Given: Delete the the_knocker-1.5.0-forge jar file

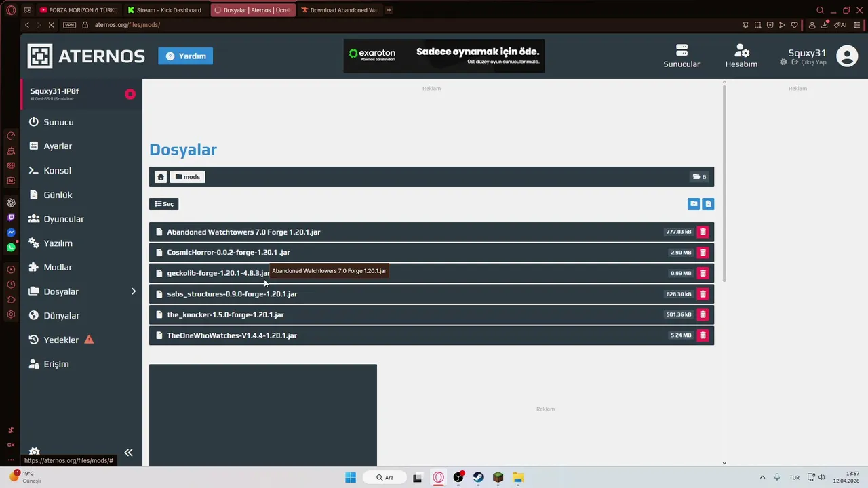Looking at the screenshot, I should tap(703, 314).
